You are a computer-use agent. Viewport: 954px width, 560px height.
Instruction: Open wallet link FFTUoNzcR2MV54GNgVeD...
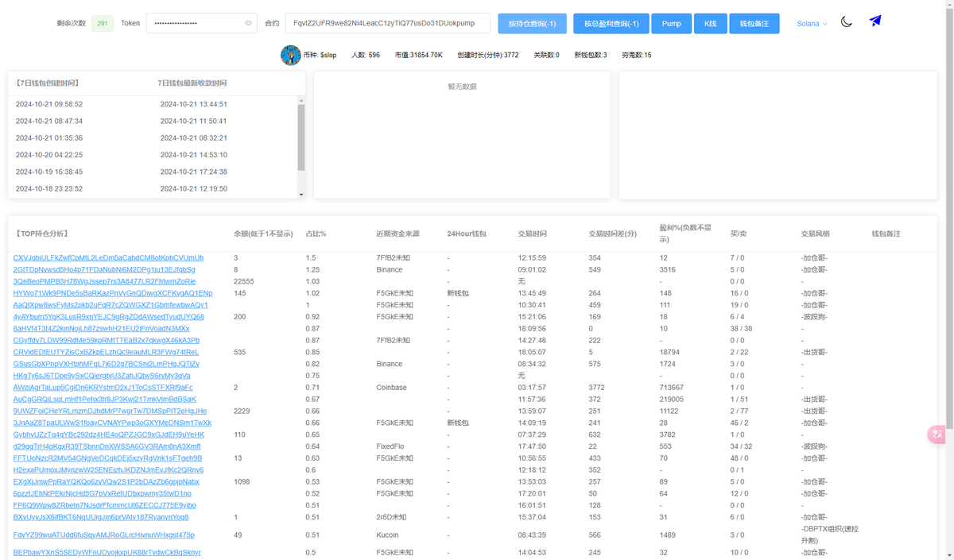(x=108, y=458)
